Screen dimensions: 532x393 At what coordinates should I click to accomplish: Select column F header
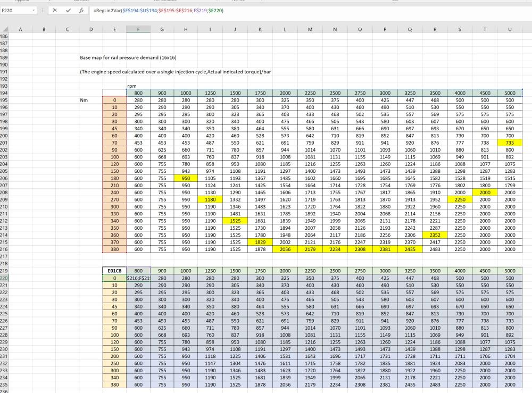point(138,30)
